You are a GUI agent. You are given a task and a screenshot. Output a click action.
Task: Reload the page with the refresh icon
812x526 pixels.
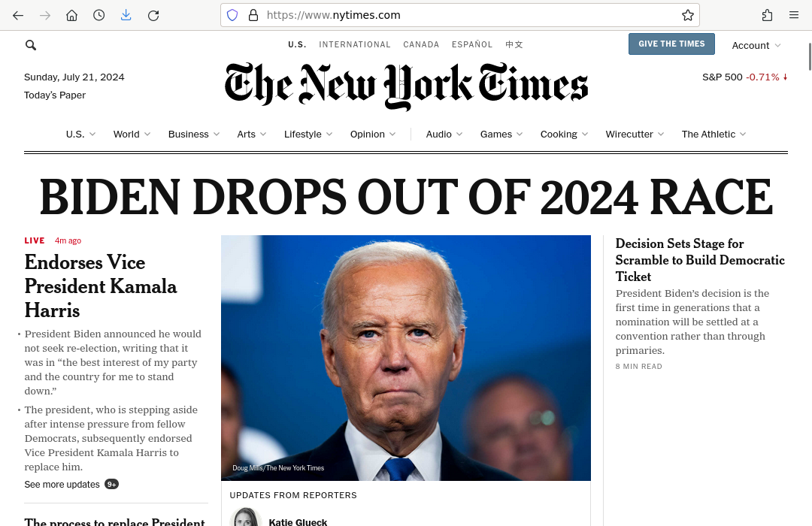(153, 16)
